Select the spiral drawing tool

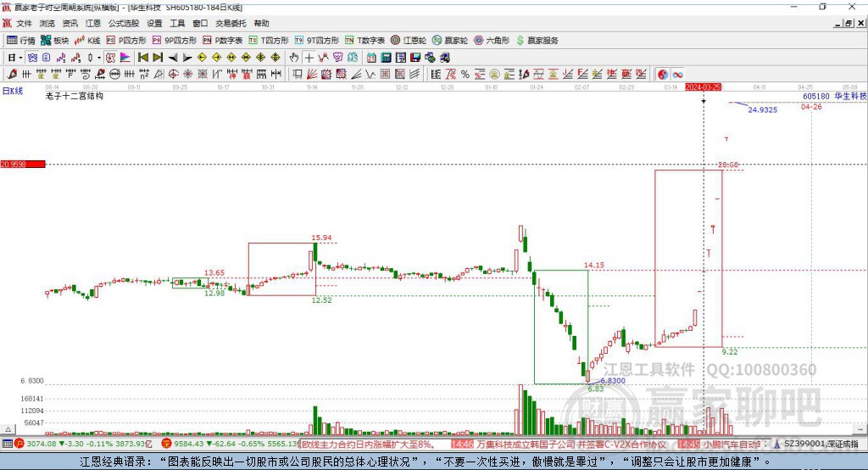[x=86, y=75]
